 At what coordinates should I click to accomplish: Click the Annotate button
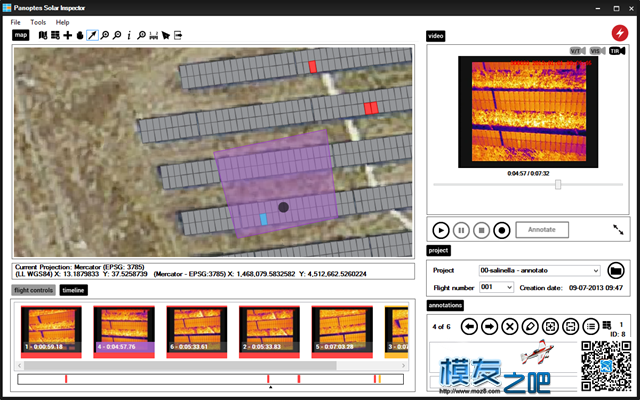tap(542, 230)
